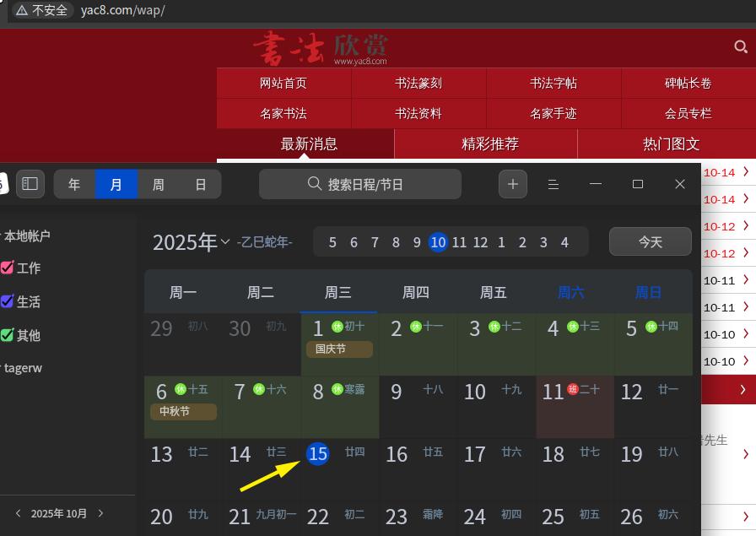Toggle the 生活 calendar checkbox
The width and height of the screenshot is (756, 536).
(x=8, y=301)
